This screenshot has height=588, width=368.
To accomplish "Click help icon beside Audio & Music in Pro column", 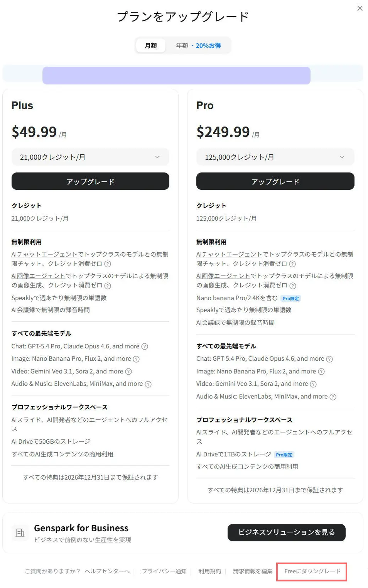I will (332, 396).
